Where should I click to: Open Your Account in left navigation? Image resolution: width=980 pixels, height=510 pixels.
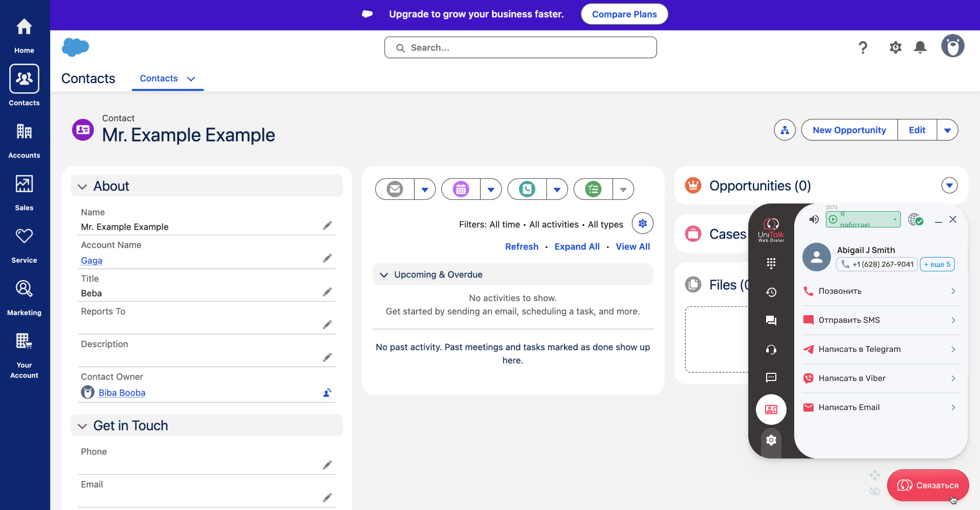pyautogui.click(x=24, y=355)
